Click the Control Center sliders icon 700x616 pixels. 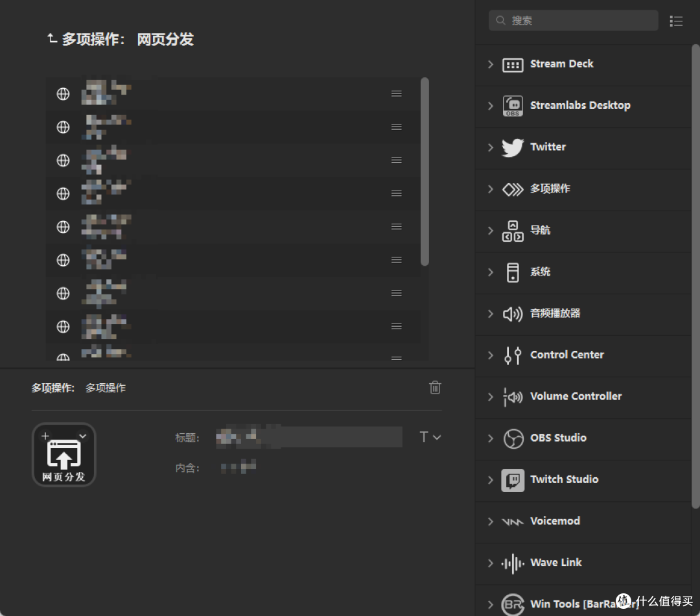513,355
